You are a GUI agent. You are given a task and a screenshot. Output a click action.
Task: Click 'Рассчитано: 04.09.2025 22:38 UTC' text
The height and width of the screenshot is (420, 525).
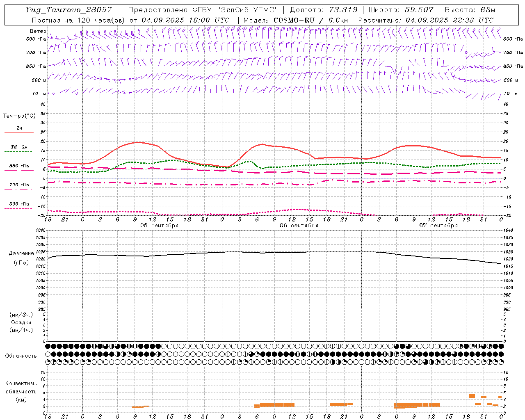(x=426, y=20)
